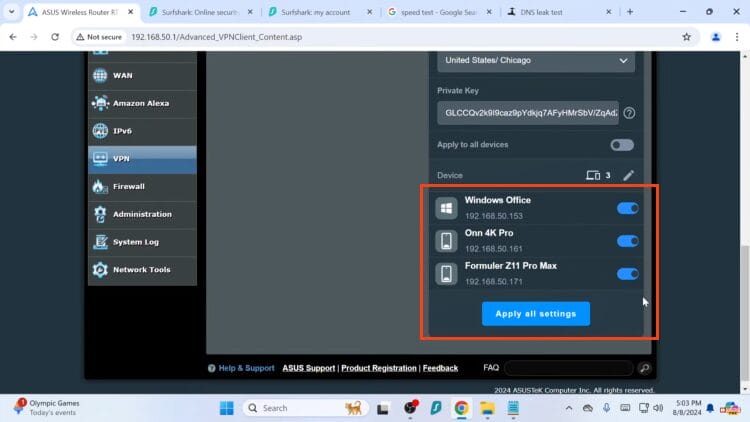Open the System Log sidebar section

142,242
